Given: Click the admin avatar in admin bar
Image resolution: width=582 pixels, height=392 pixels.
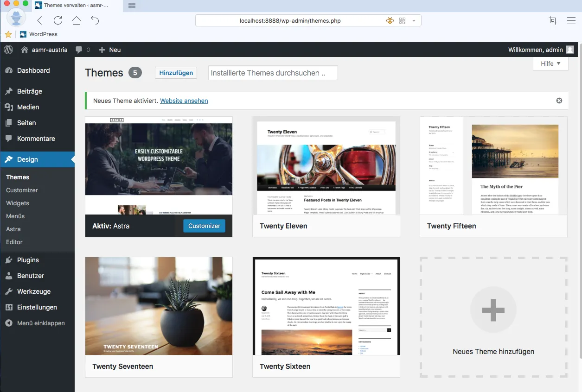Looking at the screenshot, I should 569,50.
